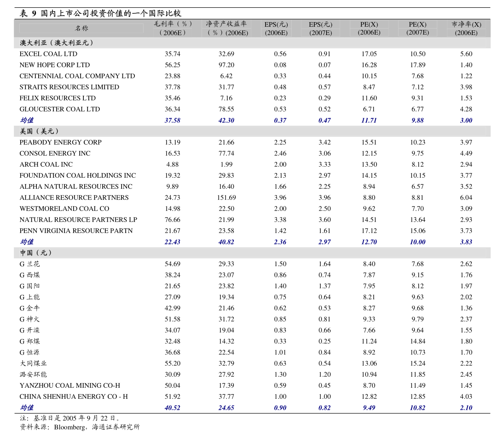This screenshot has height=438, width=504.
Task: Select CONSOL ENERGY INC
Action: pyautogui.click(x=55, y=153)
